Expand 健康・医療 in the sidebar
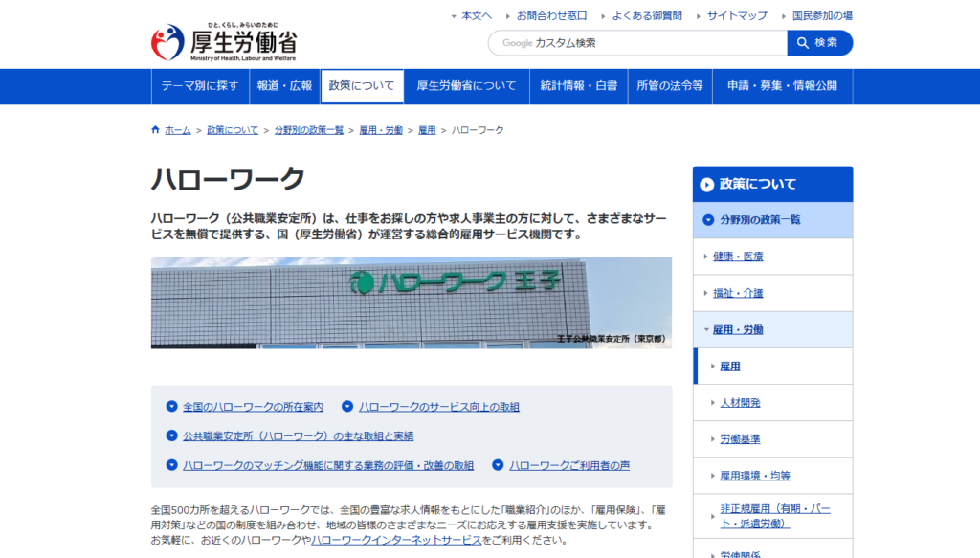Viewport: 980px width, 558px height. coord(706,257)
